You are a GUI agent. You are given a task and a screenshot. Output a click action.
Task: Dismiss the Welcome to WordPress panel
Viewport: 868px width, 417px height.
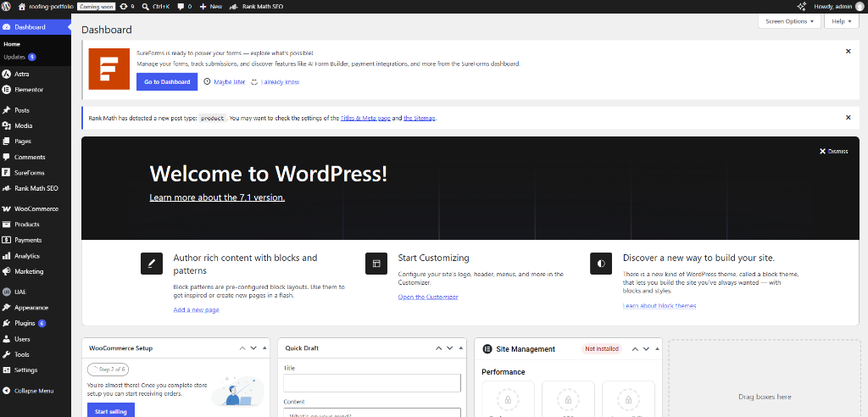pyautogui.click(x=834, y=151)
